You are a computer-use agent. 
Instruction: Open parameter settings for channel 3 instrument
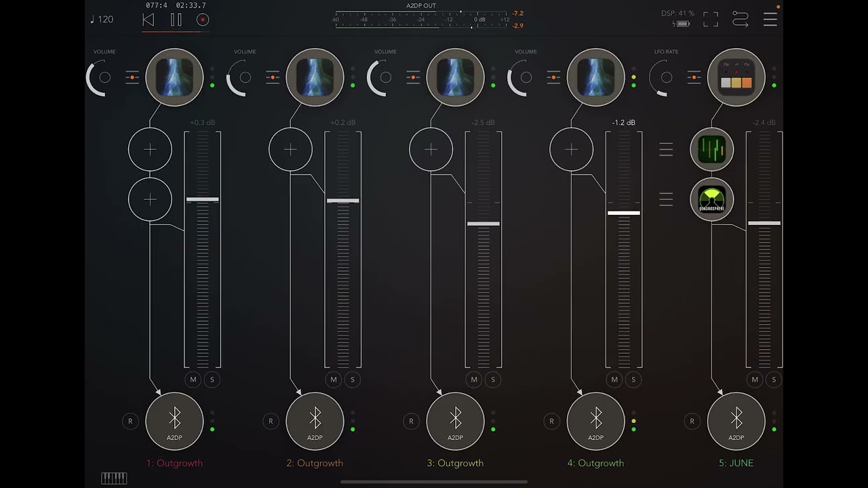click(x=412, y=77)
